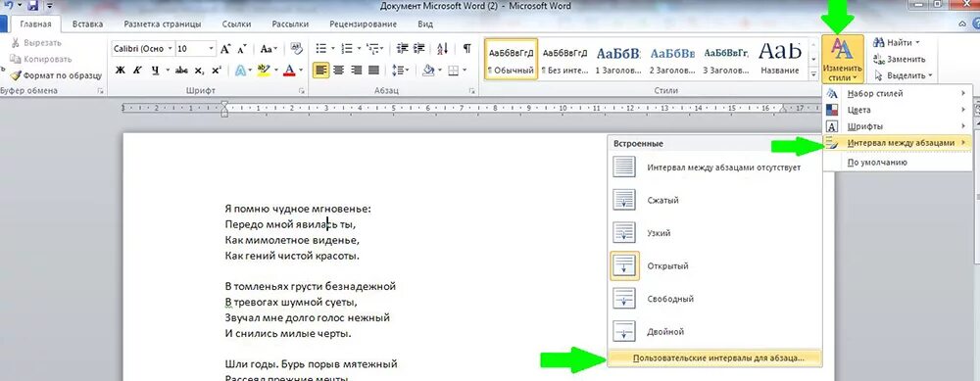The width and height of the screenshot is (980, 381).
Task: Open Шрифты submenu
Action: [x=898, y=126]
